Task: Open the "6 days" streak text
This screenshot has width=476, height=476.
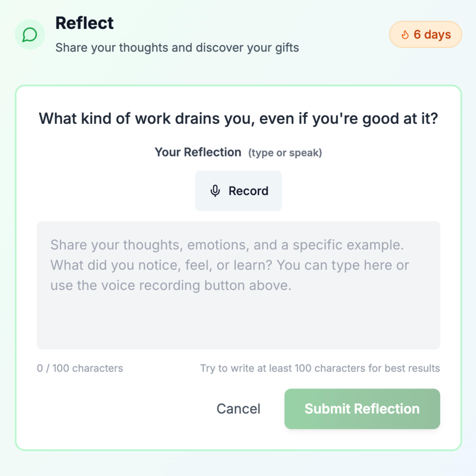Action: pos(432,35)
